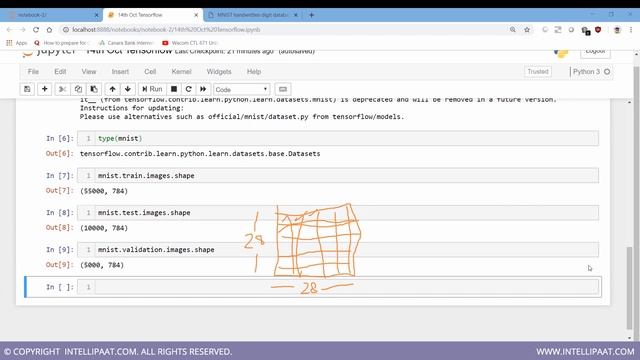Open the Apps bookmarks shortcut
The width and height of the screenshot is (640, 360).
click(x=17, y=43)
